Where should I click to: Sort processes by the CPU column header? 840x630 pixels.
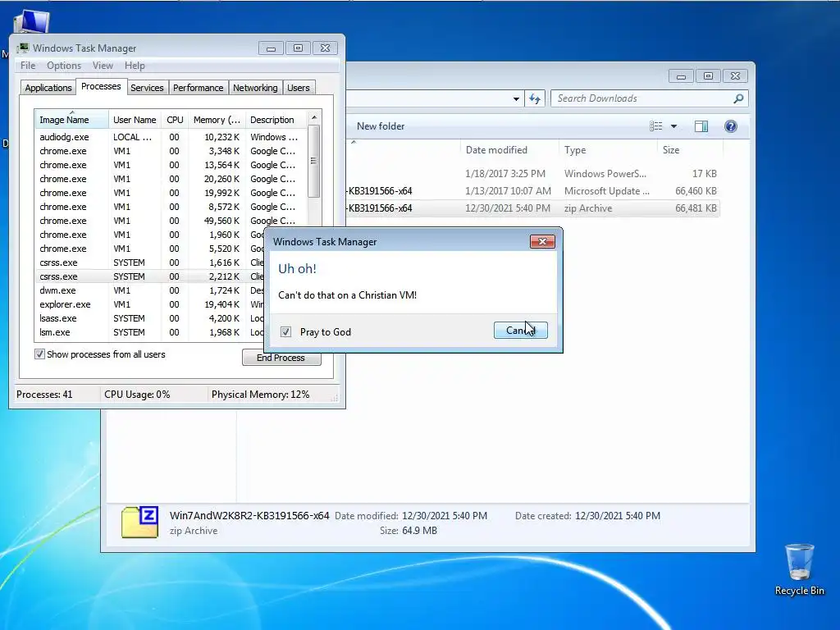coord(175,120)
